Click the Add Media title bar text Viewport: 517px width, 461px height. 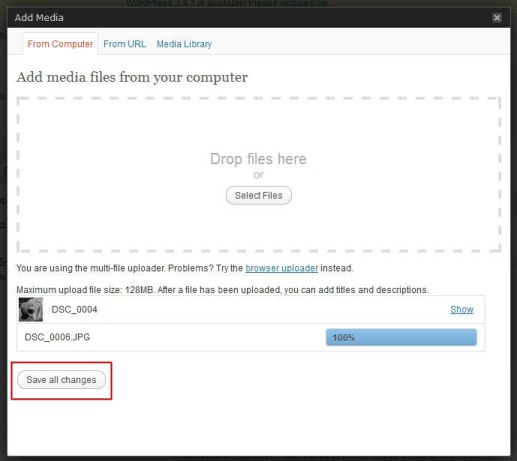(39, 18)
